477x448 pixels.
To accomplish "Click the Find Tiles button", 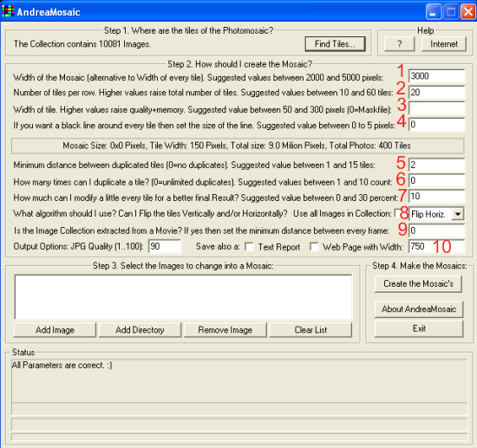I will click(335, 44).
